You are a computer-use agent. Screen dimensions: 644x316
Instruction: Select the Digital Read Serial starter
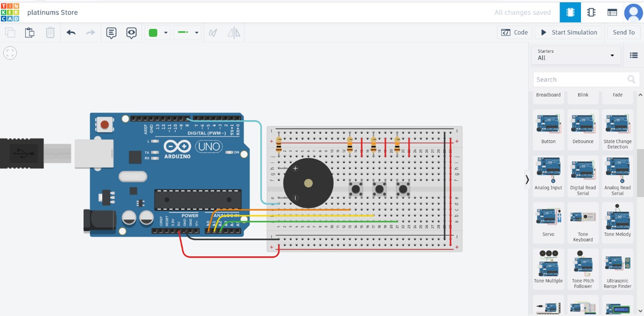tap(583, 176)
